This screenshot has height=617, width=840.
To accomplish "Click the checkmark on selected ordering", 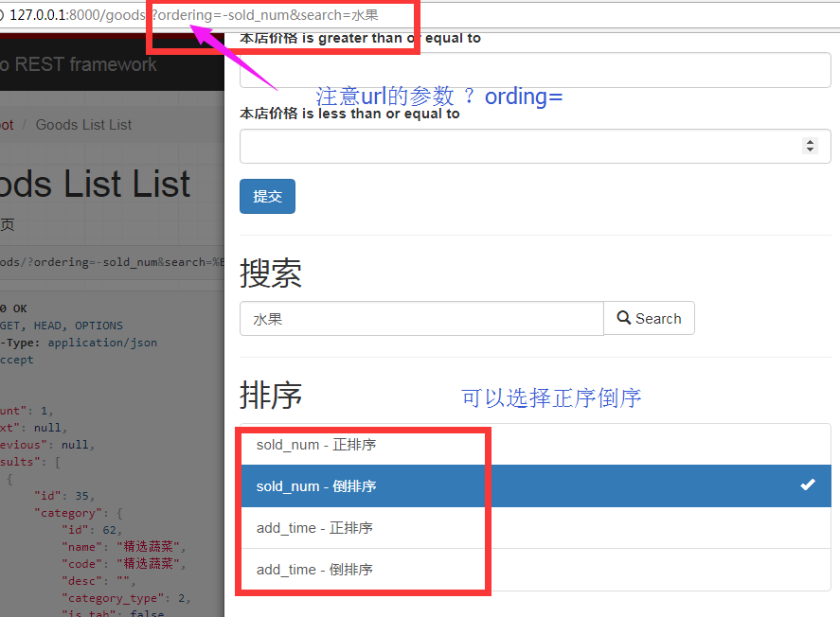I will [x=807, y=485].
